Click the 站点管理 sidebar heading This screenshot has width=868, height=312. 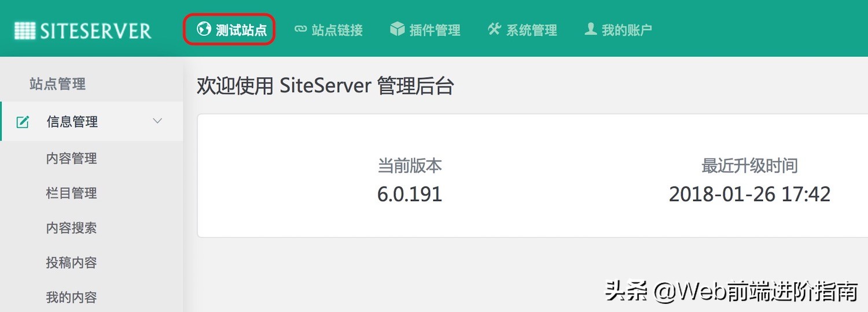(x=57, y=84)
